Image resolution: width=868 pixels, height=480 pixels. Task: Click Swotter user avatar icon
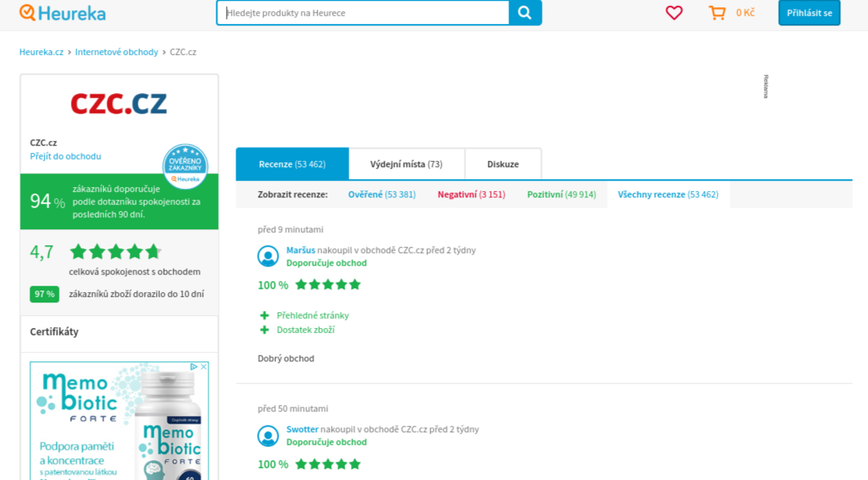[268, 435]
